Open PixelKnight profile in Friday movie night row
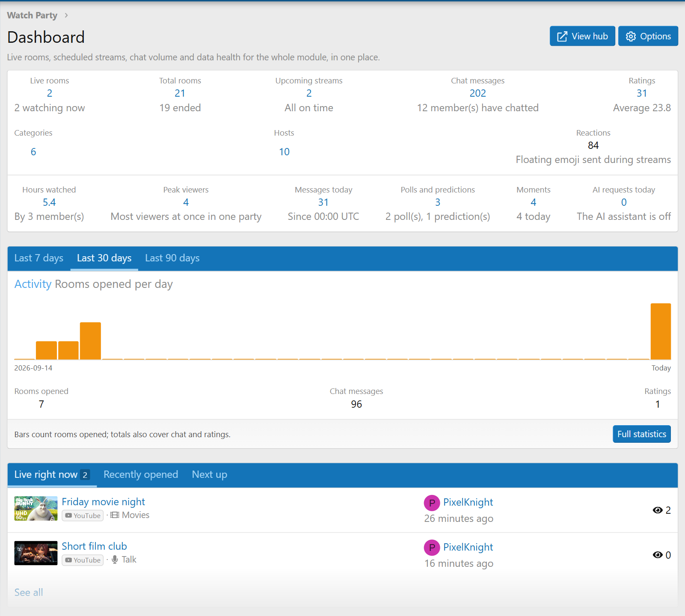 click(468, 502)
